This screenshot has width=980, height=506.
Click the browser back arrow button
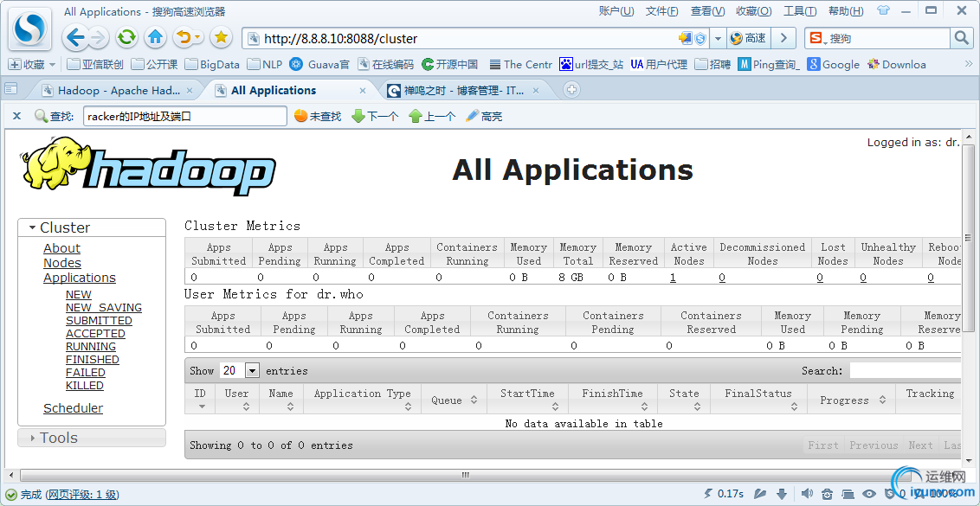(x=75, y=38)
